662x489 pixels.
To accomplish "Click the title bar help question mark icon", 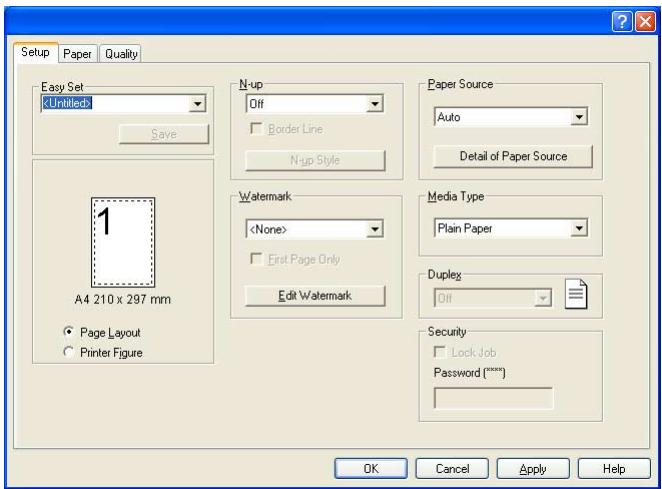I will 622,21.
